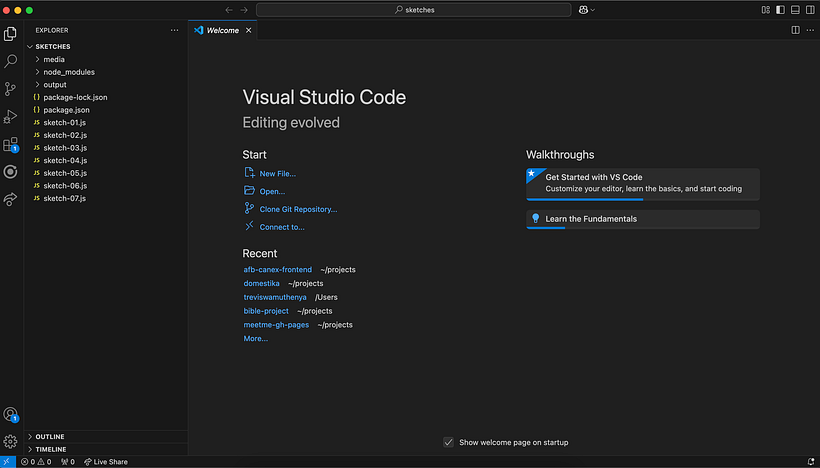
Task: Click the Open... link
Action: [272, 191]
